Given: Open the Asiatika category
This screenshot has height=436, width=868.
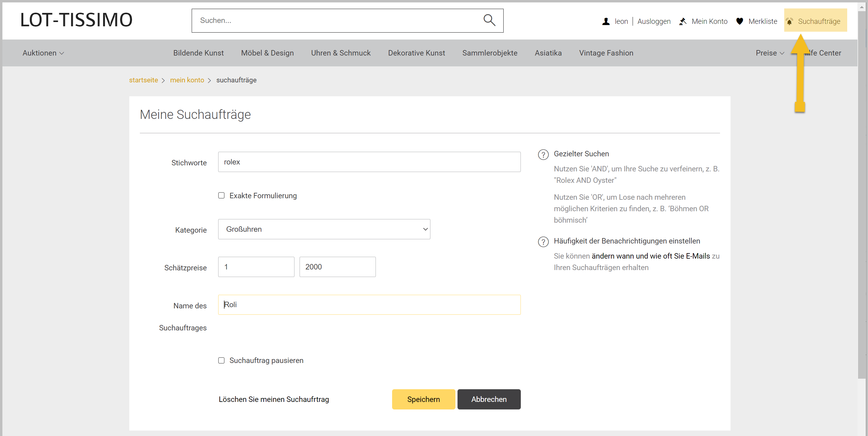Looking at the screenshot, I should (548, 53).
